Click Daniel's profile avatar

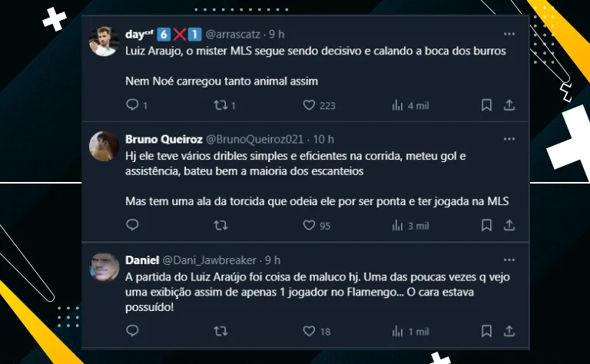104,267
